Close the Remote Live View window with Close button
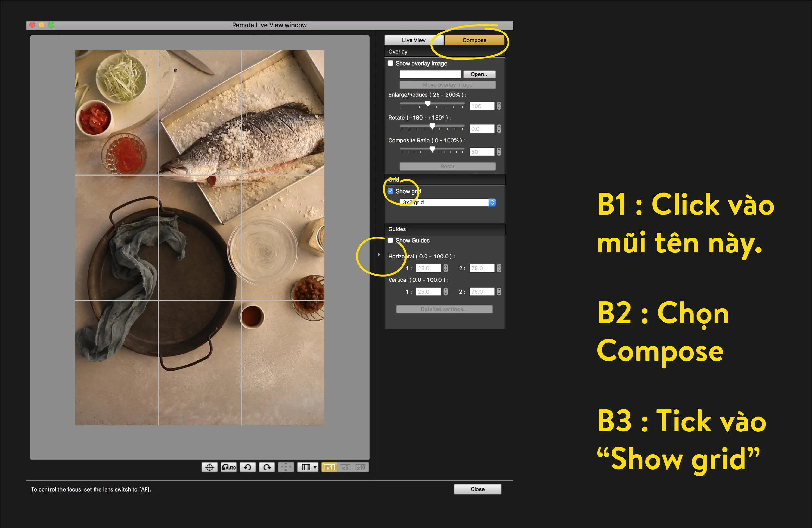The width and height of the screenshot is (812, 528). 478,489
